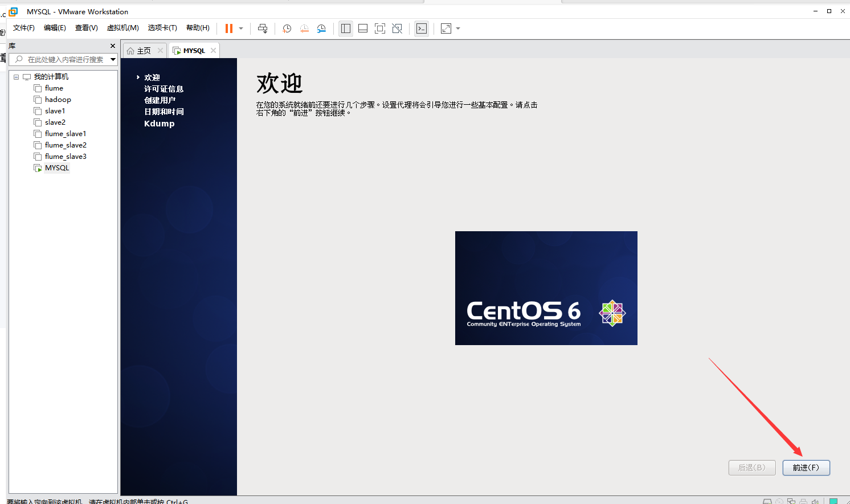This screenshot has width=850, height=504.
Task: Toggle the thumbnail bar view icon
Action: point(363,28)
